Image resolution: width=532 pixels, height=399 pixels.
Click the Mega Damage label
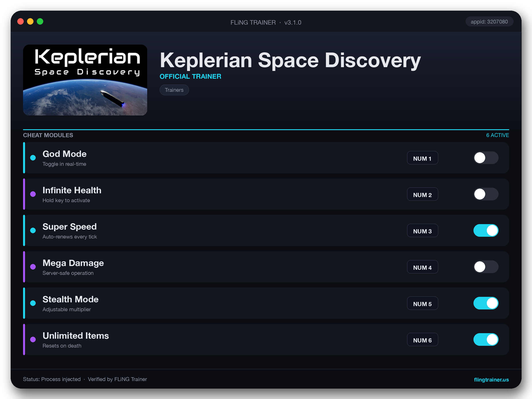point(73,263)
